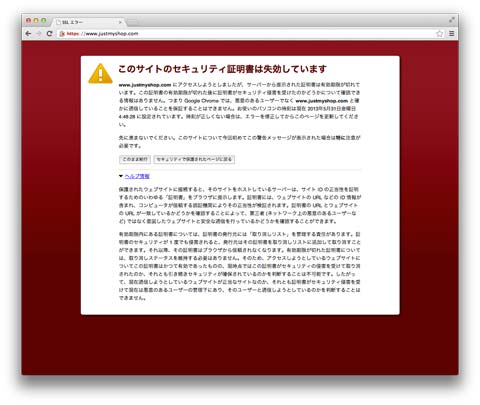Go back using the back arrow
Screen dimensions: 480x405
point(28,34)
